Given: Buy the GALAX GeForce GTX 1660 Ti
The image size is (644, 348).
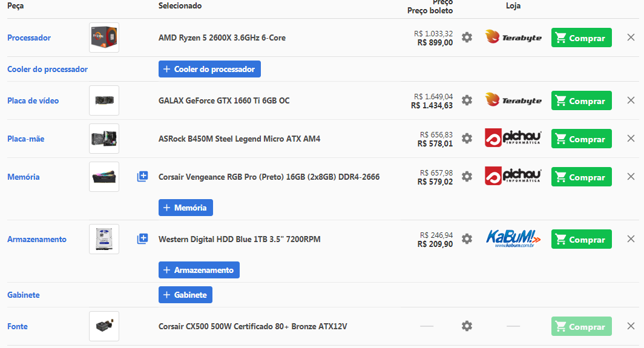Looking at the screenshot, I should point(581,100).
